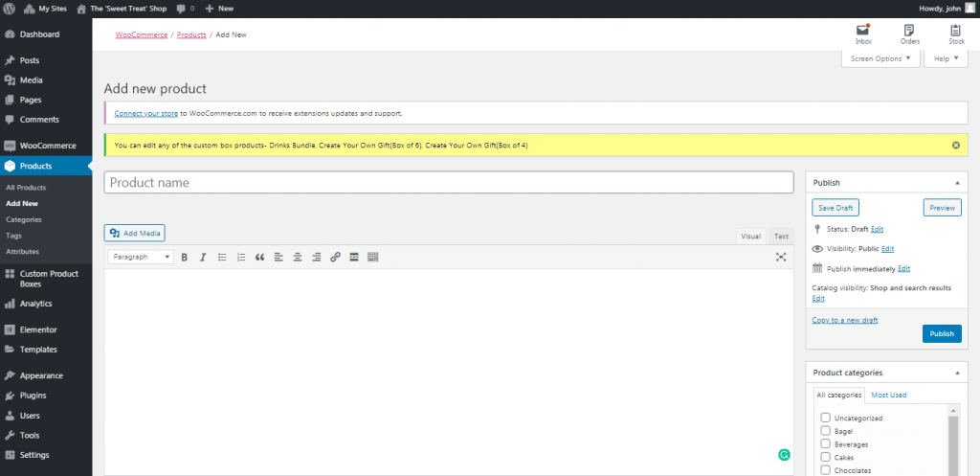Open the comments bubble in admin bar

point(185,9)
